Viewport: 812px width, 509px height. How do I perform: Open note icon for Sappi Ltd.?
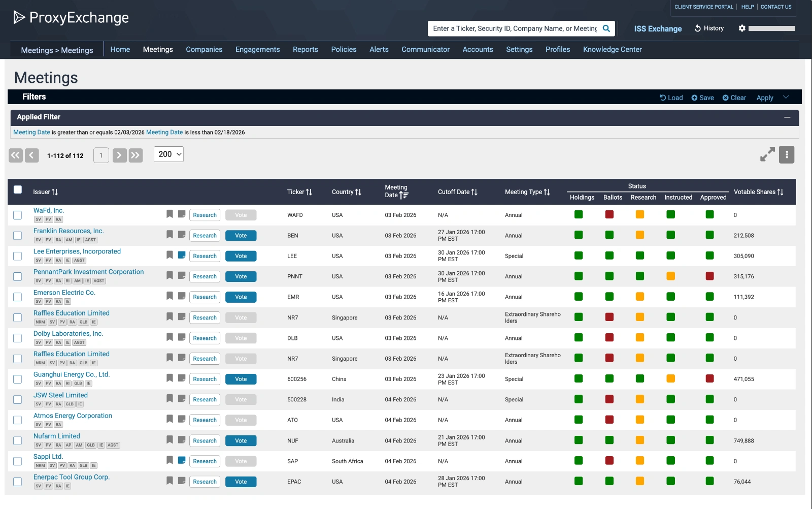(x=182, y=460)
